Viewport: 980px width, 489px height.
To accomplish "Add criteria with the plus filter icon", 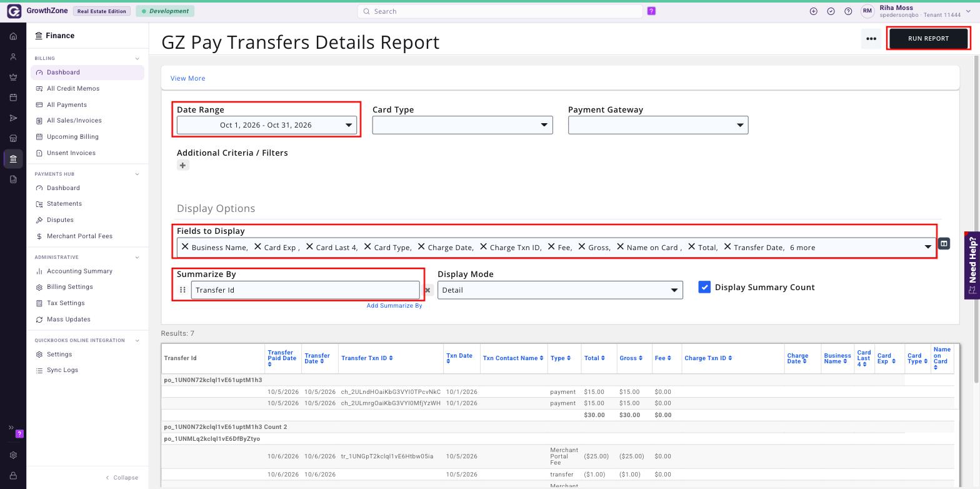I will tap(182, 165).
